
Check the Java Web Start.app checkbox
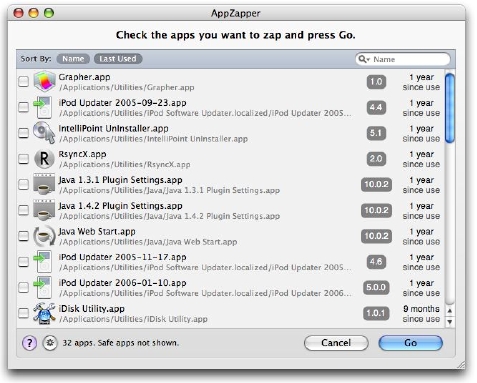tap(23, 236)
